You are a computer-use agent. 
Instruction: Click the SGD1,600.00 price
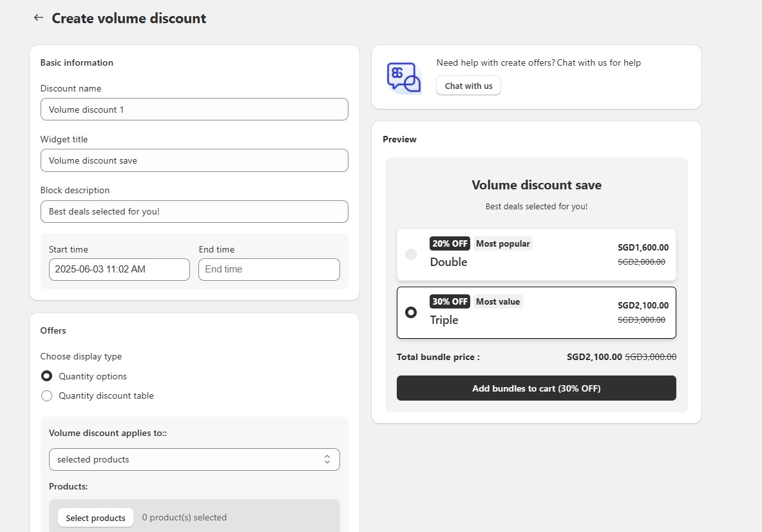tap(643, 247)
